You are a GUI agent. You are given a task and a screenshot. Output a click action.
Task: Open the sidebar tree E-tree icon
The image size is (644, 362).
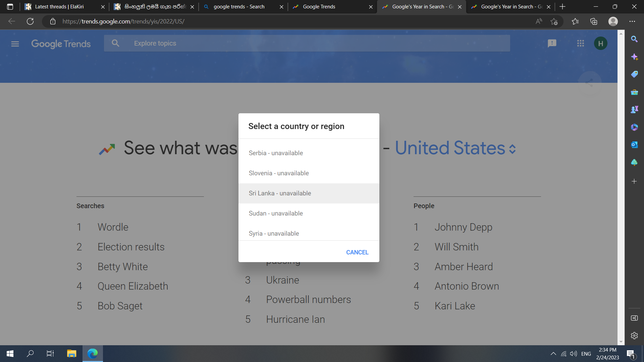click(x=634, y=163)
